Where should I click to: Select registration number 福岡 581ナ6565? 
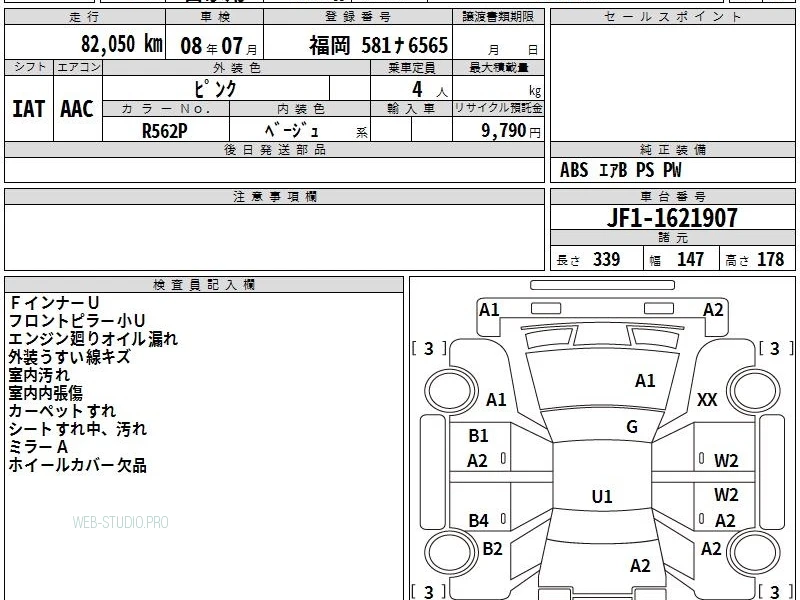(x=378, y=45)
